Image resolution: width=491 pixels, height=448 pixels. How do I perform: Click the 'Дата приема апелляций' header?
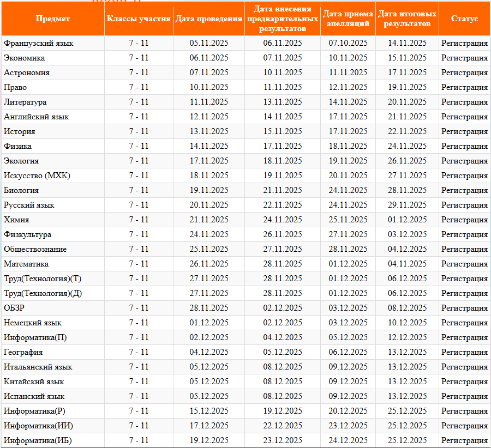(348, 19)
